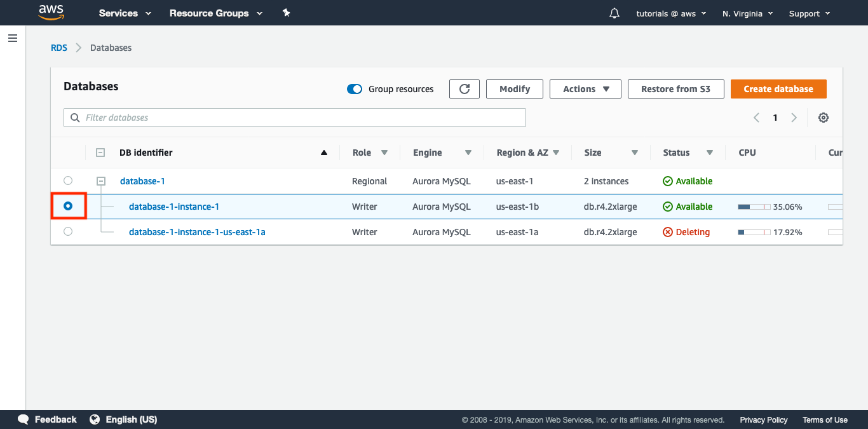This screenshot has width=868, height=429.
Task: Click the 2 instances size cell
Action: (x=606, y=181)
